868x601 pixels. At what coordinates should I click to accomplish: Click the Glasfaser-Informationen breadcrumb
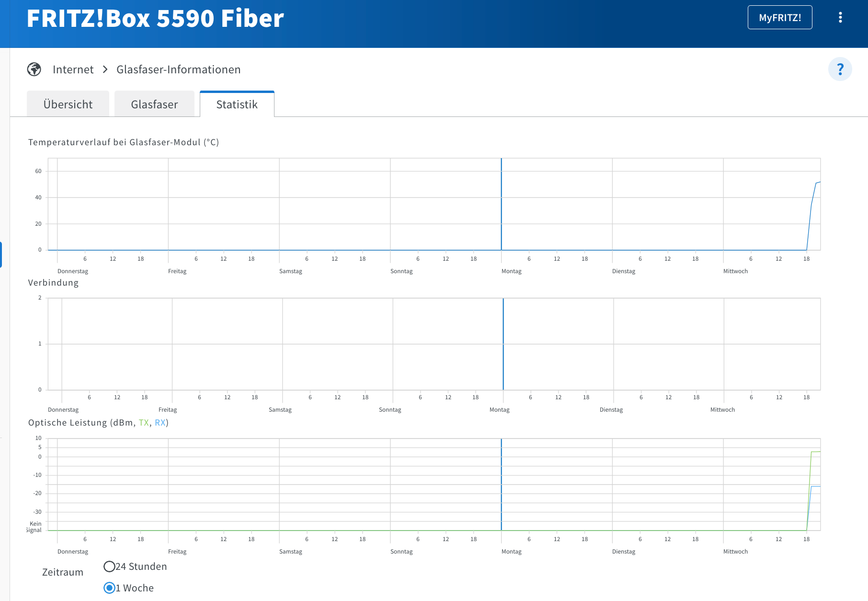178,69
